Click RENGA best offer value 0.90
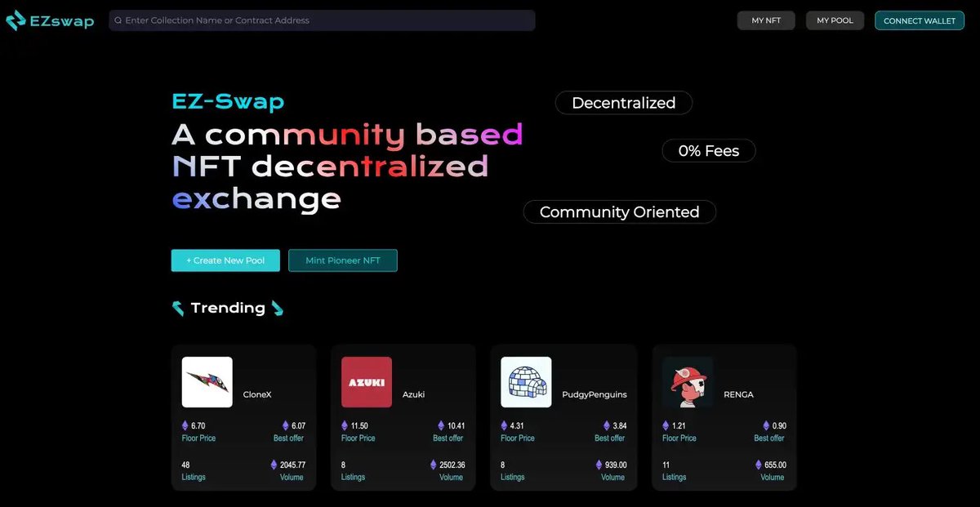Image resolution: width=980 pixels, height=507 pixels. click(x=779, y=426)
